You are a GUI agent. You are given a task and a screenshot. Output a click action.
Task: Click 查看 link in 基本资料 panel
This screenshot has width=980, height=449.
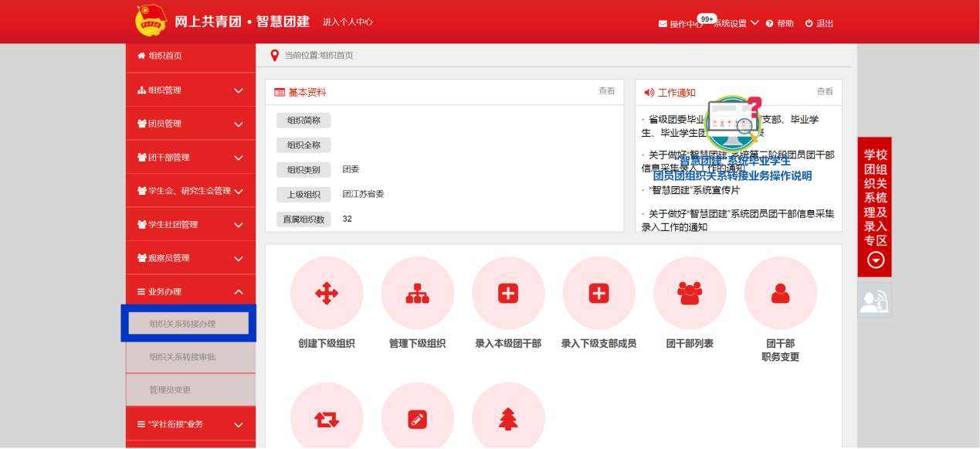click(606, 91)
